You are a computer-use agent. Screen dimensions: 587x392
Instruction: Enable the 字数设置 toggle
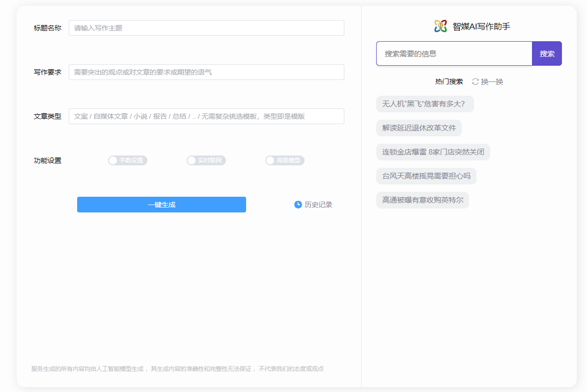coord(128,160)
